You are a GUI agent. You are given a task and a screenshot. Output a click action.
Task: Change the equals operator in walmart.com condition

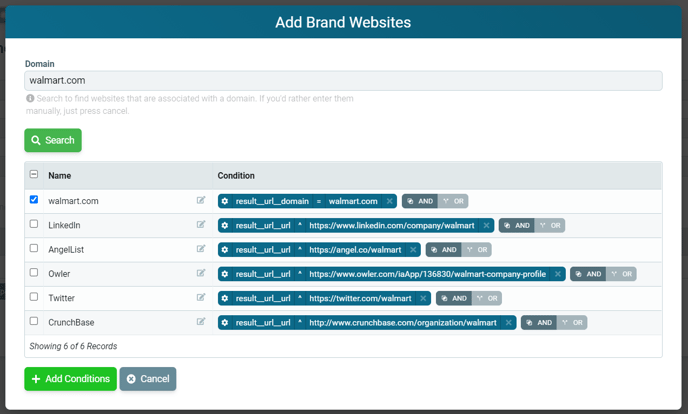point(319,201)
